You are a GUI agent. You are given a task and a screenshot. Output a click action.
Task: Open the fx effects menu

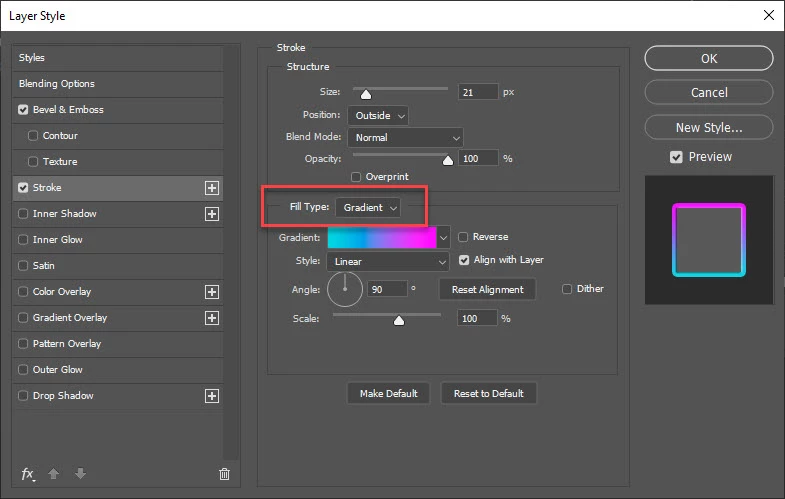[x=28, y=473]
